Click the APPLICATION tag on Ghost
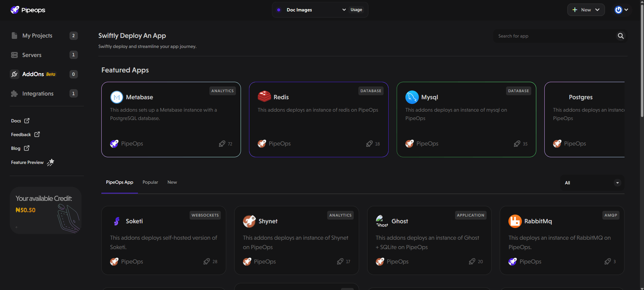This screenshot has height=290, width=644. 470,215
